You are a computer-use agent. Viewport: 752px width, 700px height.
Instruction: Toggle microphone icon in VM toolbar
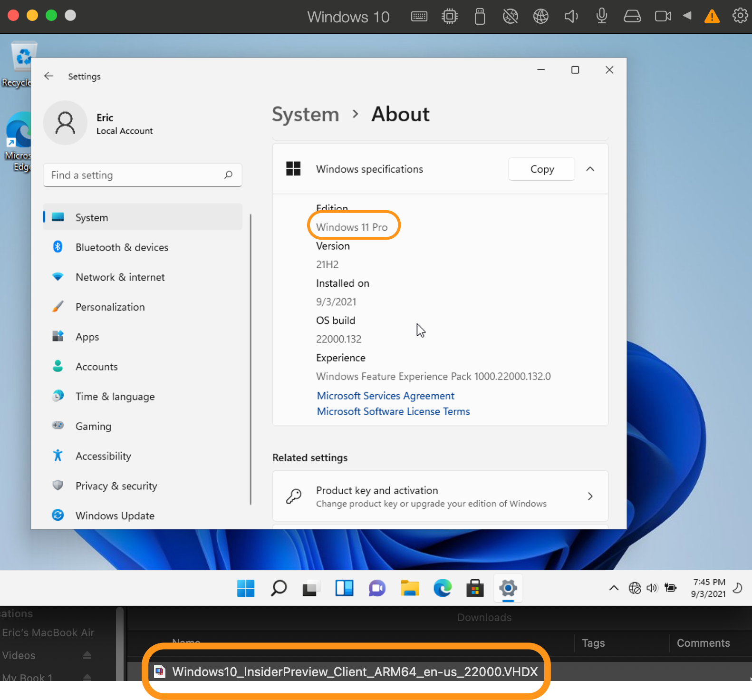[601, 16]
